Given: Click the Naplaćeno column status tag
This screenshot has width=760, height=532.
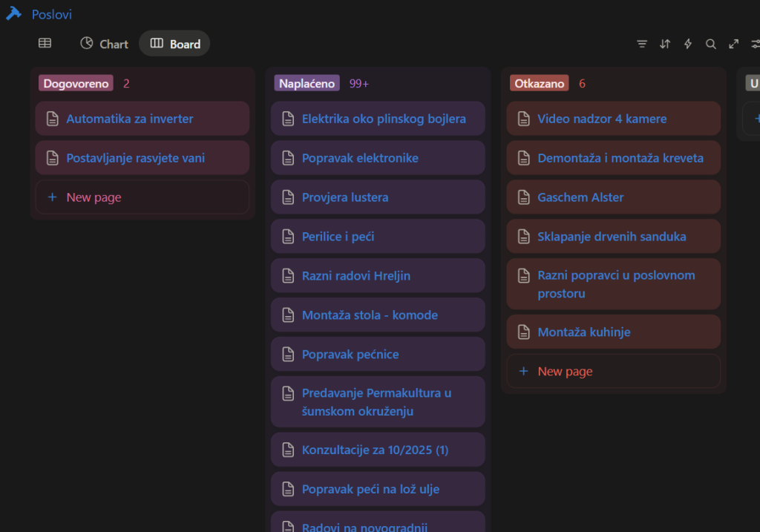Looking at the screenshot, I should pyautogui.click(x=307, y=83).
